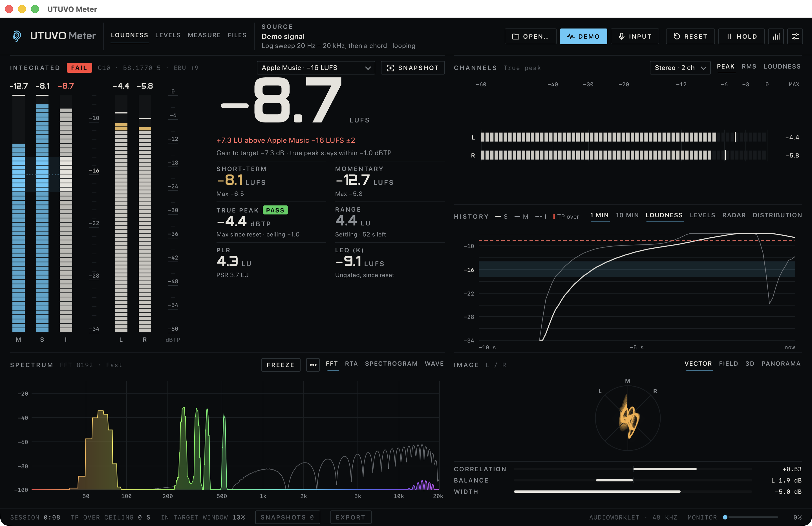Select the 1 MIN history span

600,215
